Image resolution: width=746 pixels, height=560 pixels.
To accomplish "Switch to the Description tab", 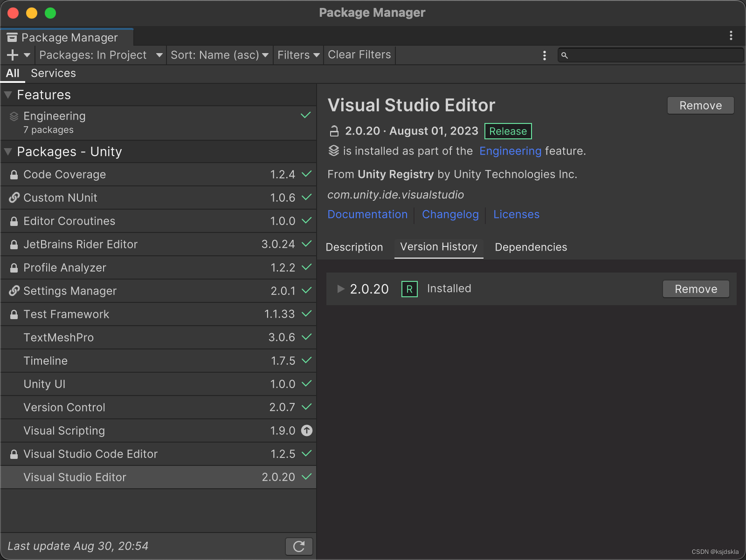I will click(x=354, y=247).
